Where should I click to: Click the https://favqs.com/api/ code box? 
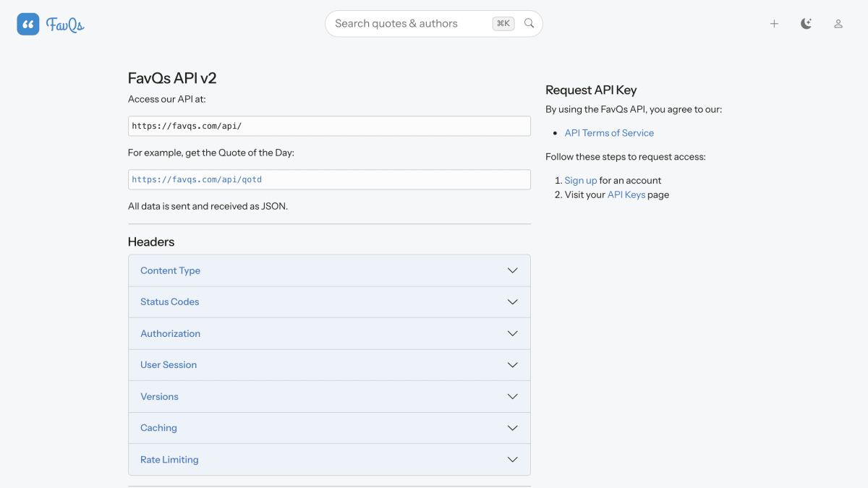coord(329,126)
